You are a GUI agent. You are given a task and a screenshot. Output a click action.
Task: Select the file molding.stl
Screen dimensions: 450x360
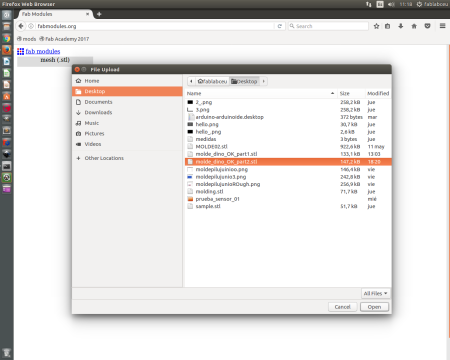288,192
